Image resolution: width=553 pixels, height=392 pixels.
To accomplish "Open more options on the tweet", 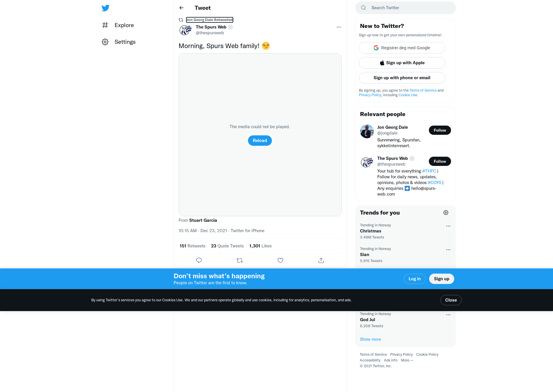I will click(x=339, y=27).
